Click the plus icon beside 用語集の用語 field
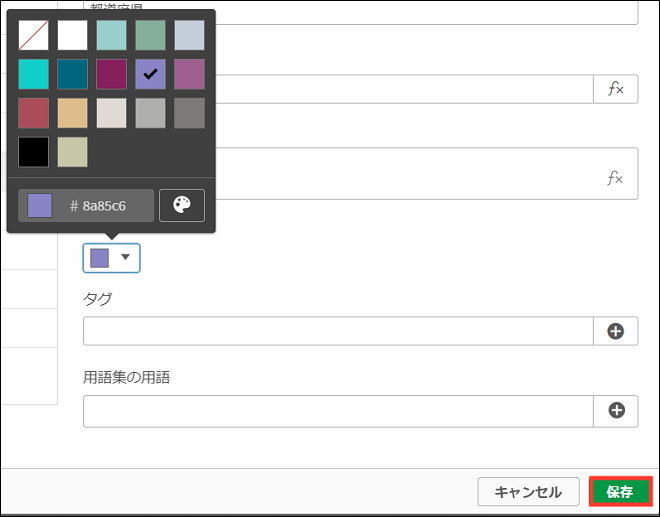Viewport: 660px width, 517px height. click(616, 410)
